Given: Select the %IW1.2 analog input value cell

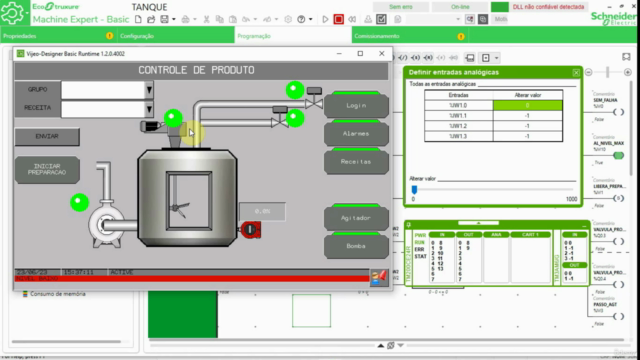Looking at the screenshot, I should (x=528, y=126).
